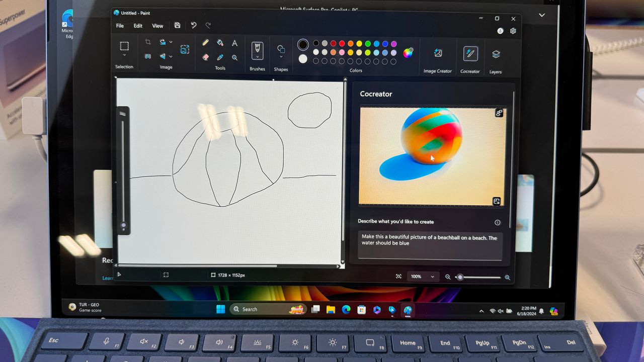
Task: Open Copilot icon at taskbar end
Action: click(x=553, y=312)
